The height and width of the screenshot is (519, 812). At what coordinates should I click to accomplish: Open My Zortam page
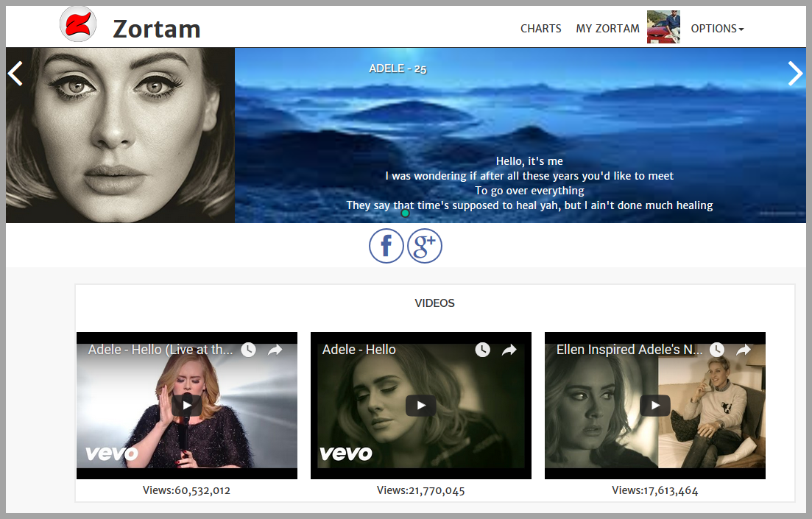pyautogui.click(x=607, y=29)
